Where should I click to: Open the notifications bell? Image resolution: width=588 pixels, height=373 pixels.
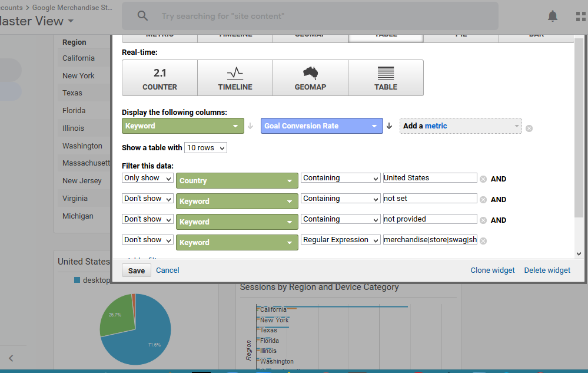click(552, 16)
